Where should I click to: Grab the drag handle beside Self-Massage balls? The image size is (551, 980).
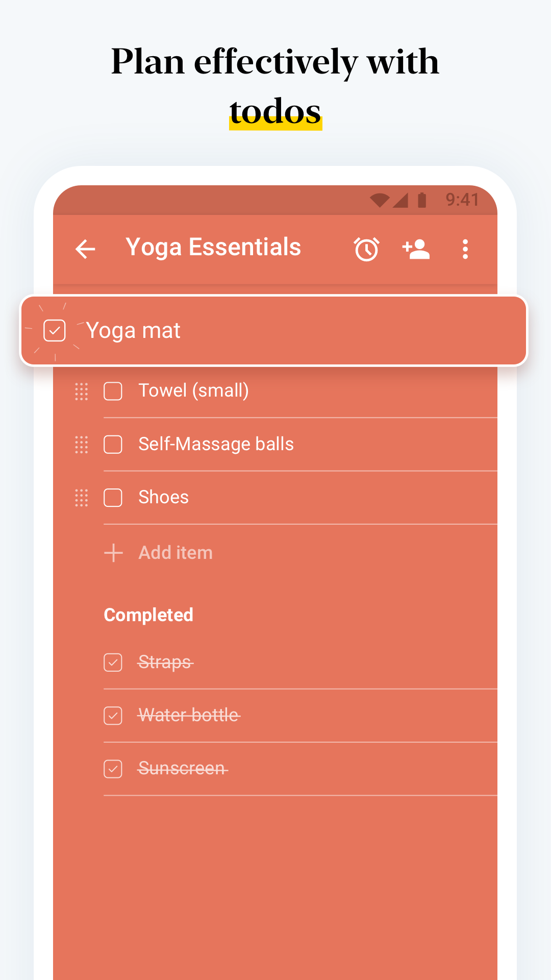81,445
